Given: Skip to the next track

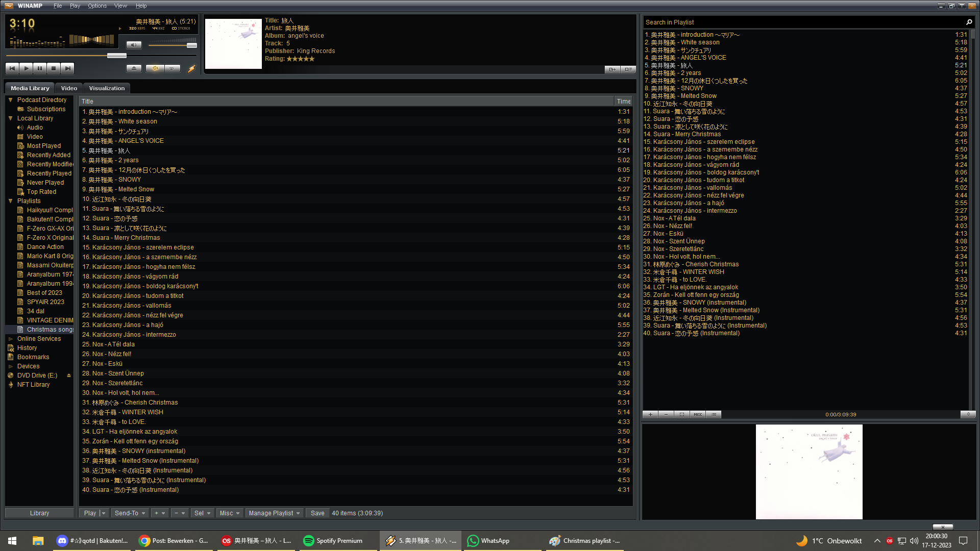Looking at the screenshot, I should click(x=67, y=68).
